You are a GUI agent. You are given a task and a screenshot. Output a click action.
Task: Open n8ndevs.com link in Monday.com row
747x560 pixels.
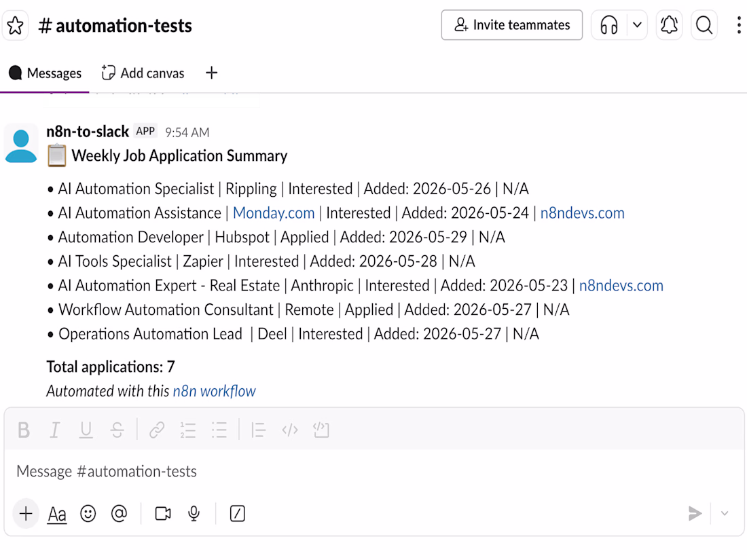[582, 213]
